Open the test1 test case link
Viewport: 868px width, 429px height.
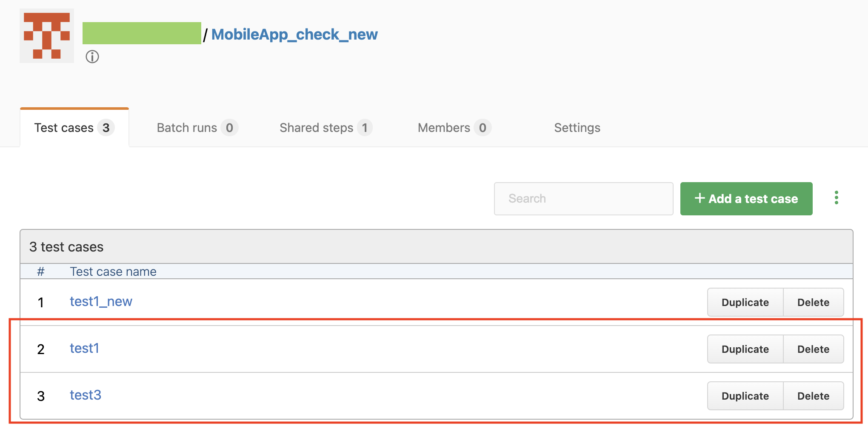[84, 348]
